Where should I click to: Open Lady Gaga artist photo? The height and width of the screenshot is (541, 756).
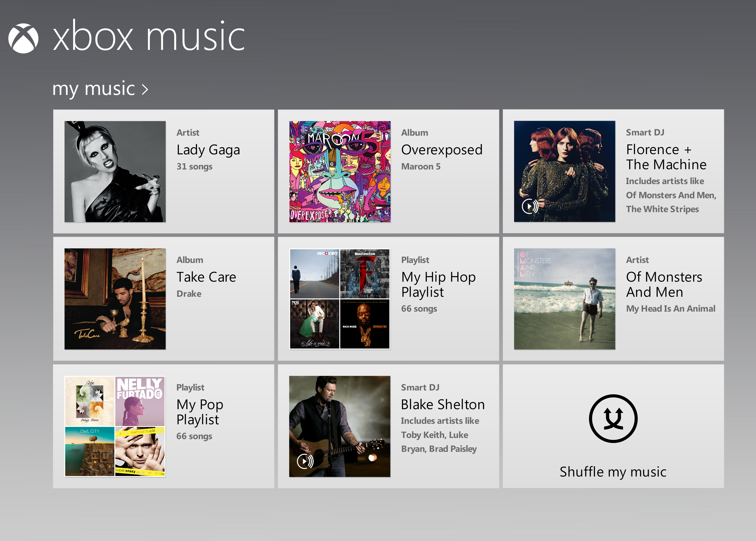click(115, 172)
